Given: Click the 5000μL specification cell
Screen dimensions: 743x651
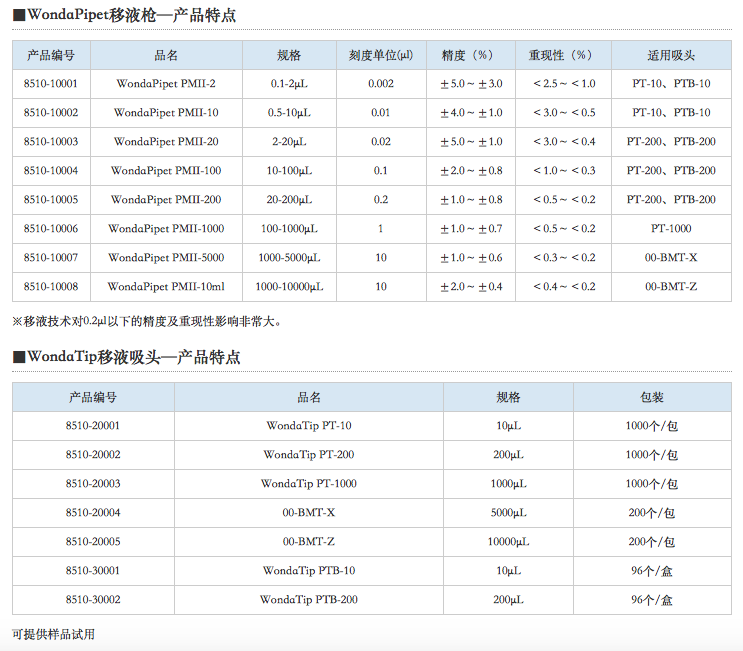Looking at the screenshot, I should (x=508, y=513).
